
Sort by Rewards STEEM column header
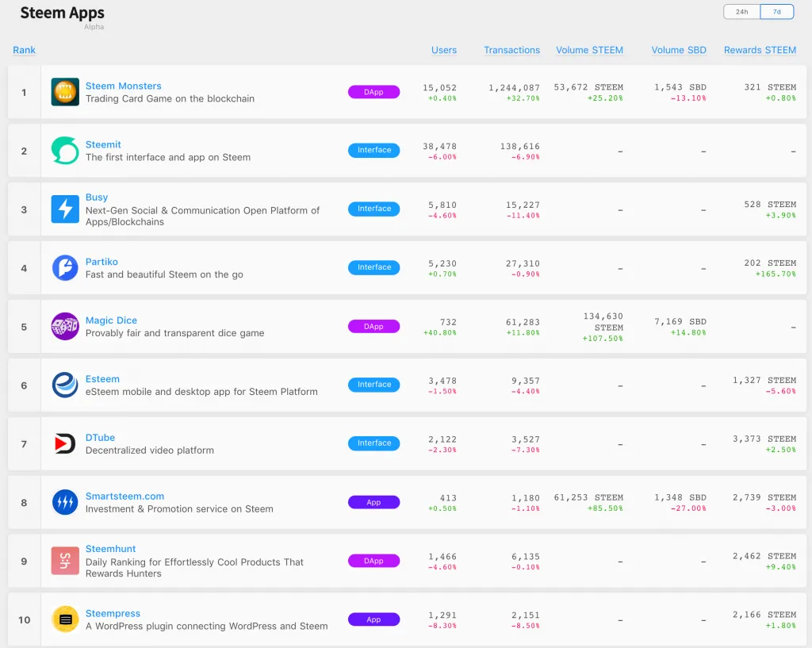click(759, 50)
